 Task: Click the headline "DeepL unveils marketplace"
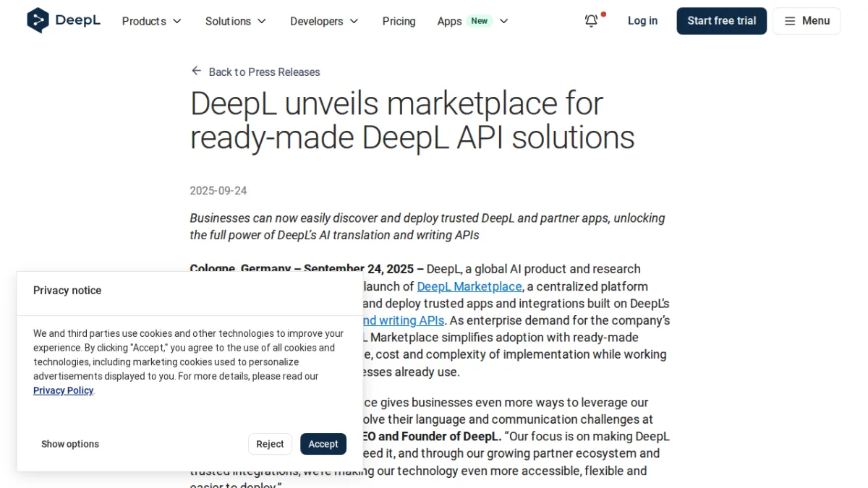412,121
